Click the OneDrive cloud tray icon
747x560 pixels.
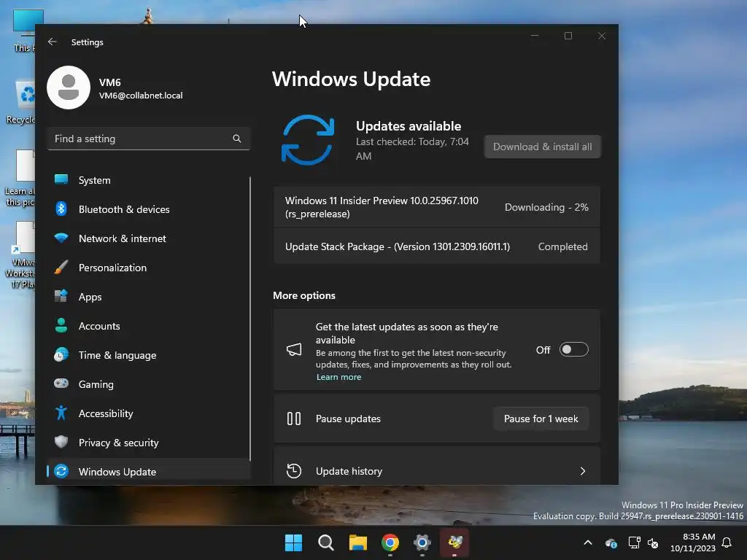(x=611, y=542)
